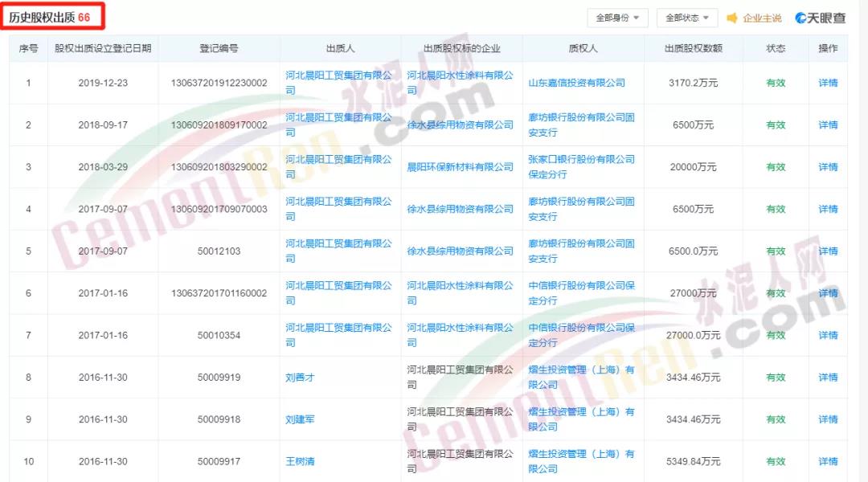The image size is (868, 482).
Task: Click 张家口银行股份有限公司保定分行 link
Action: [x=581, y=167]
